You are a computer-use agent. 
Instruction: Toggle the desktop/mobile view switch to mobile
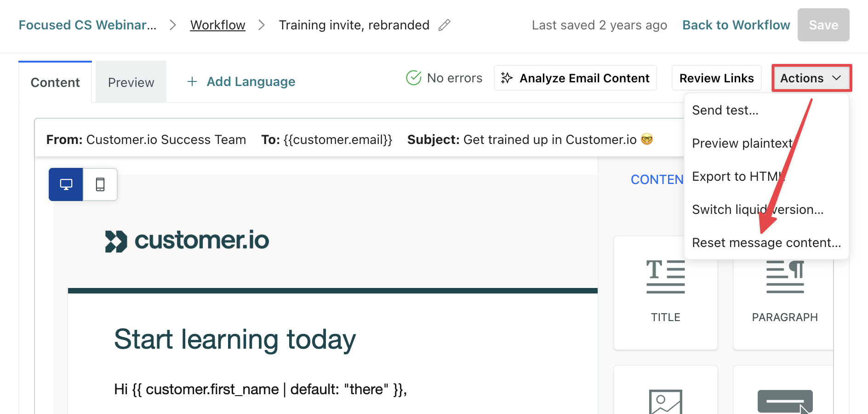[100, 184]
